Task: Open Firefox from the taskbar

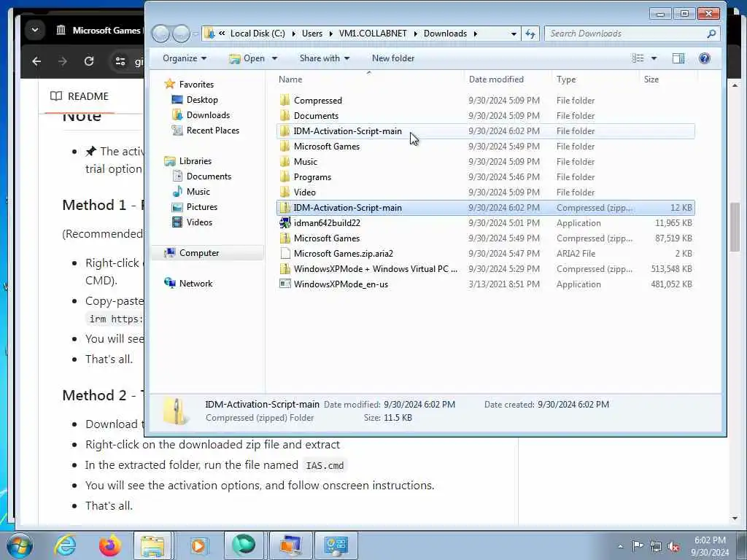Action: (109, 545)
